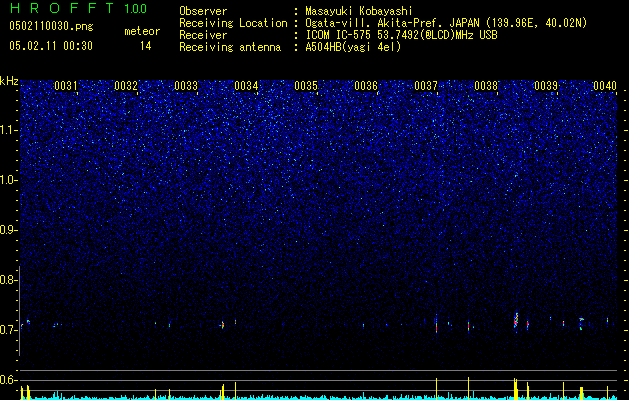Click the Receiving antenna label

(230, 47)
